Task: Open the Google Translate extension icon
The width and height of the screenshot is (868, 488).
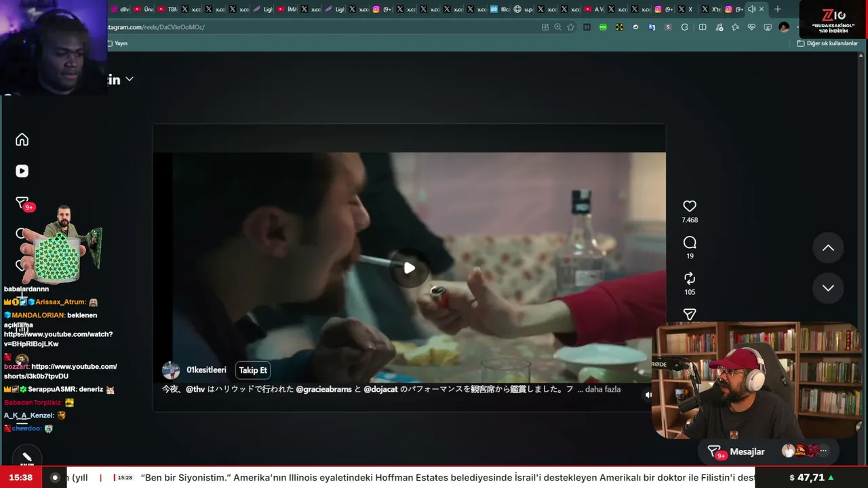Action: coord(652,27)
